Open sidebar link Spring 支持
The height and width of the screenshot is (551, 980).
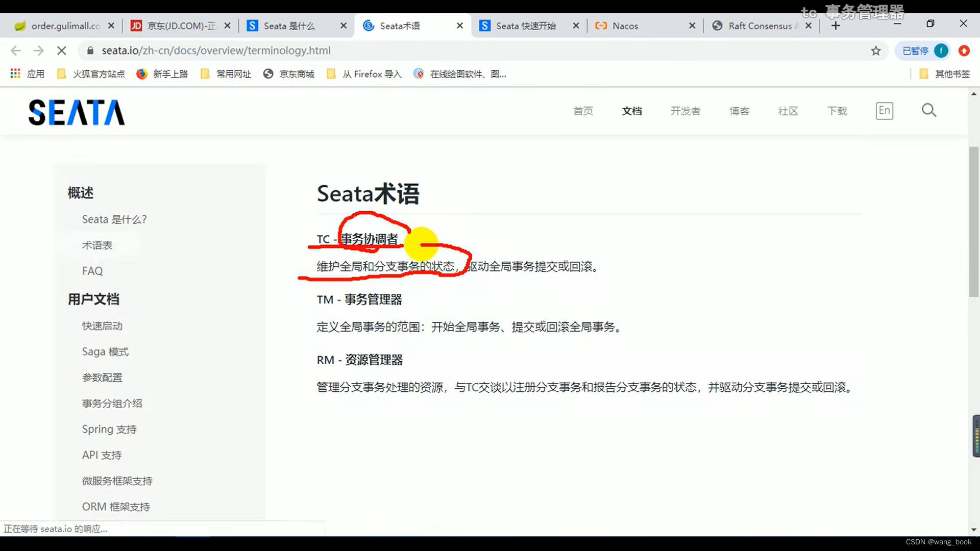click(109, 429)
